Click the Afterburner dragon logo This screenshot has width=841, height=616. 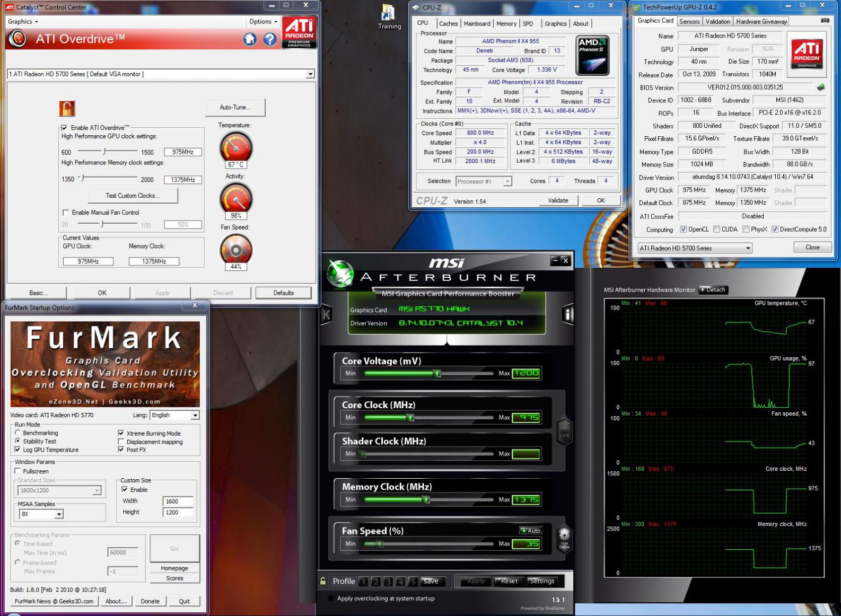[x=340, y=274]
